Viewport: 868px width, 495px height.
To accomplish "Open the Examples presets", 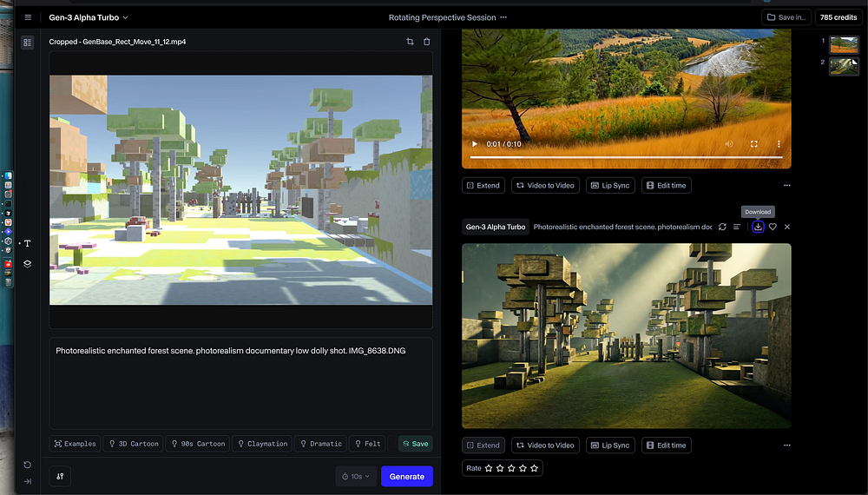I will point(75,444).
